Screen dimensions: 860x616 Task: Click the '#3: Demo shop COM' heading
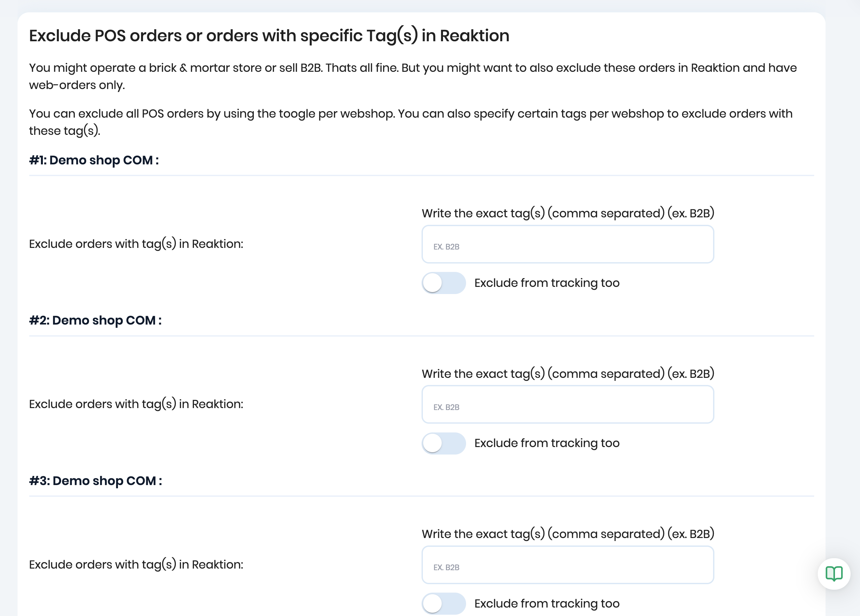[x=95, y=481]
